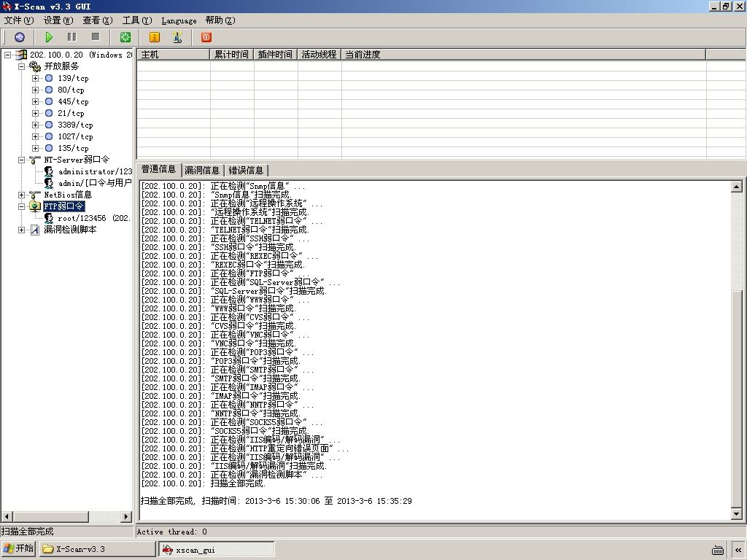Click the user icon beside admin/[口令与用户

[49, 183]
